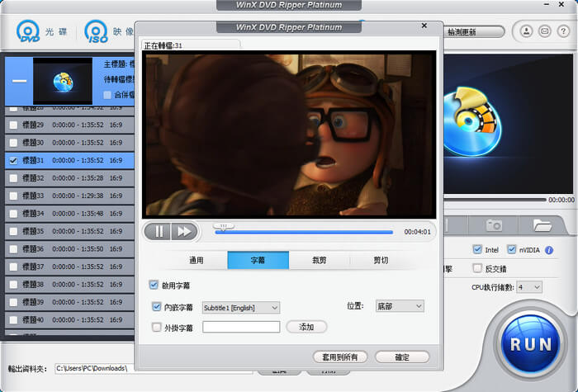Toggle the 內嵌字幕 checkbox
578x392 pixels.
[156, 306]
